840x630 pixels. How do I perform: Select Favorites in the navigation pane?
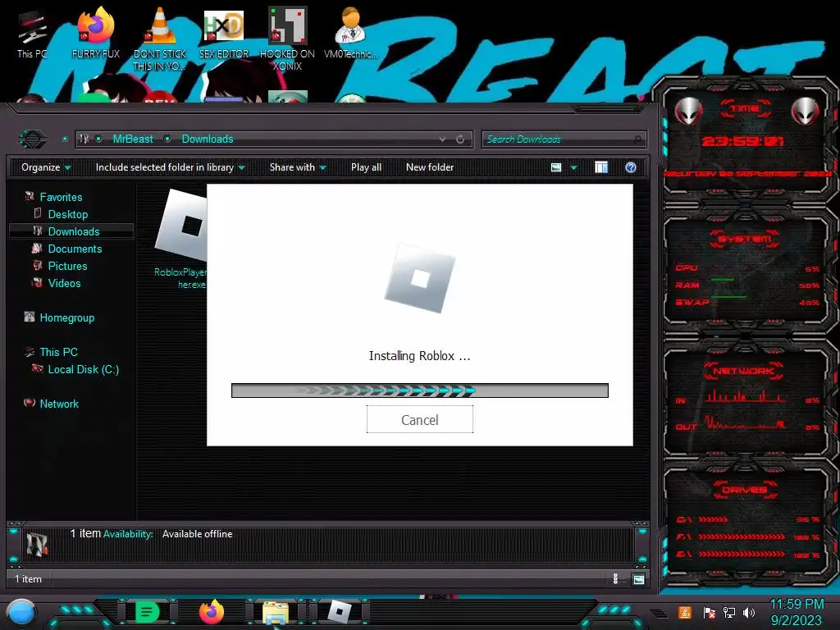53,197
